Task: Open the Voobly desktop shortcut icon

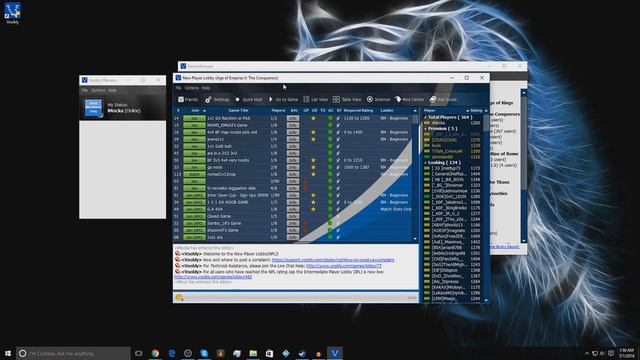Action: tap(12, 13)
